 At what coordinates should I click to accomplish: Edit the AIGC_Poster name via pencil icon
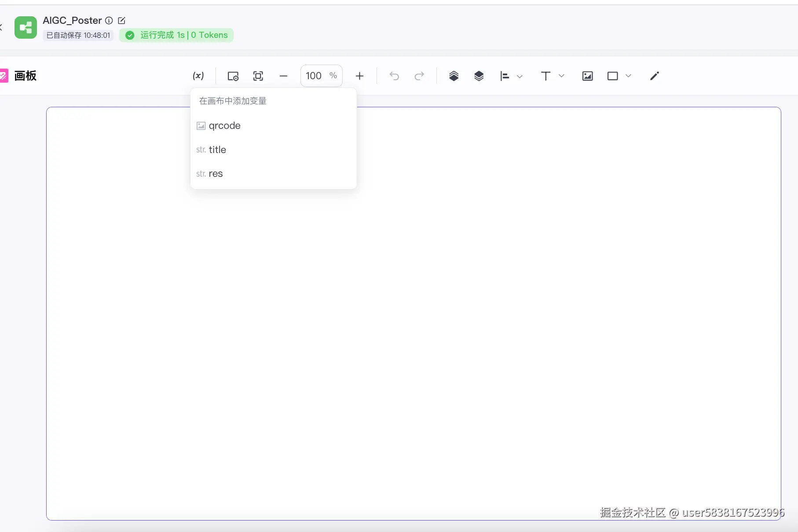(x=122, y=21)
